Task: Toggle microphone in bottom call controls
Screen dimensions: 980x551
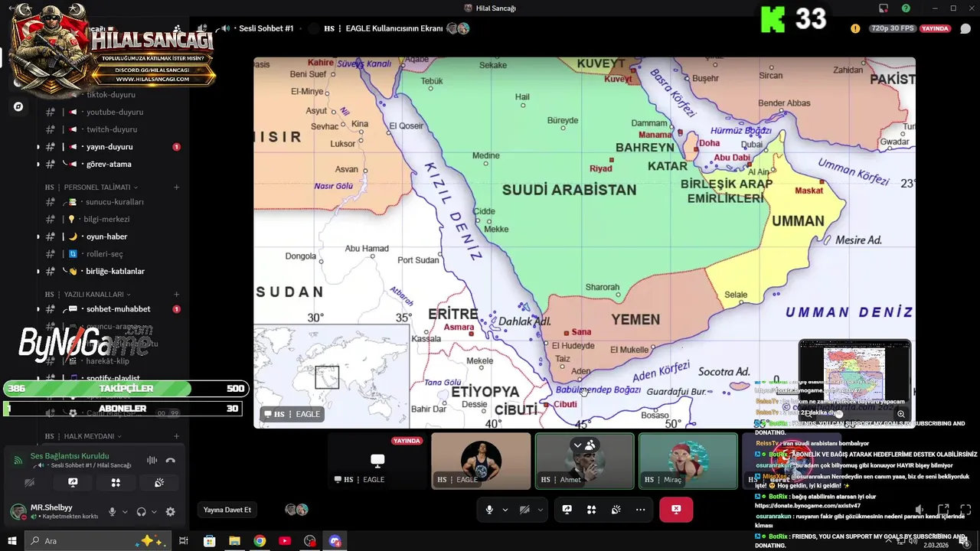Action: click(x=489, y=510)
